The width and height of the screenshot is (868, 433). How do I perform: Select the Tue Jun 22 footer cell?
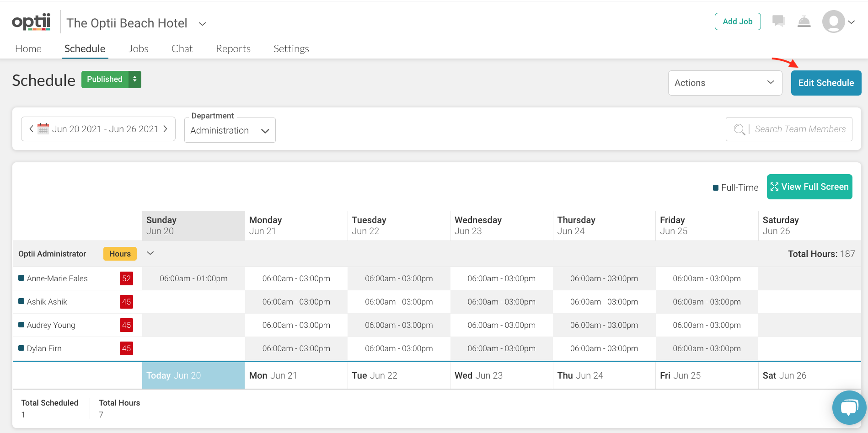click(399, 375)
